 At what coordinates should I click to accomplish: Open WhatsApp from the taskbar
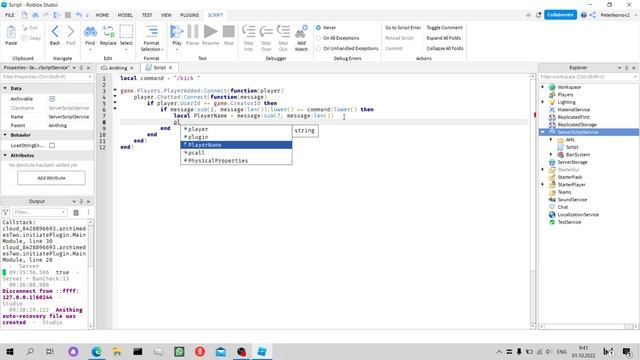[x=179, y=351]
